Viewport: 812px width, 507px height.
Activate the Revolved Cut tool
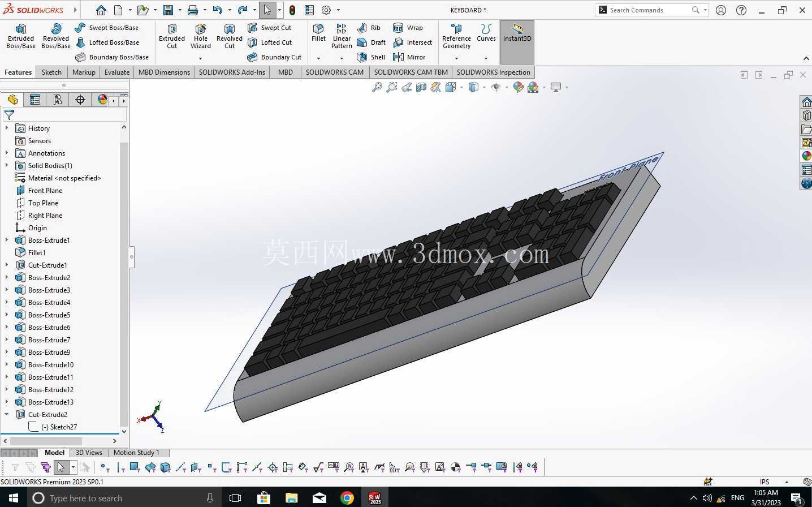(x=230, y=36)
